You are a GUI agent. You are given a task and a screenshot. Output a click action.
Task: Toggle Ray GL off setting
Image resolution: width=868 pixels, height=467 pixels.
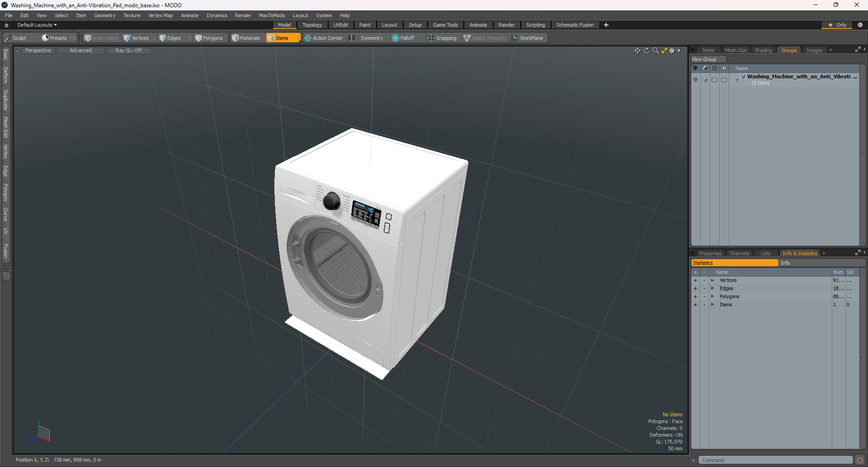[x=128, y=51]
